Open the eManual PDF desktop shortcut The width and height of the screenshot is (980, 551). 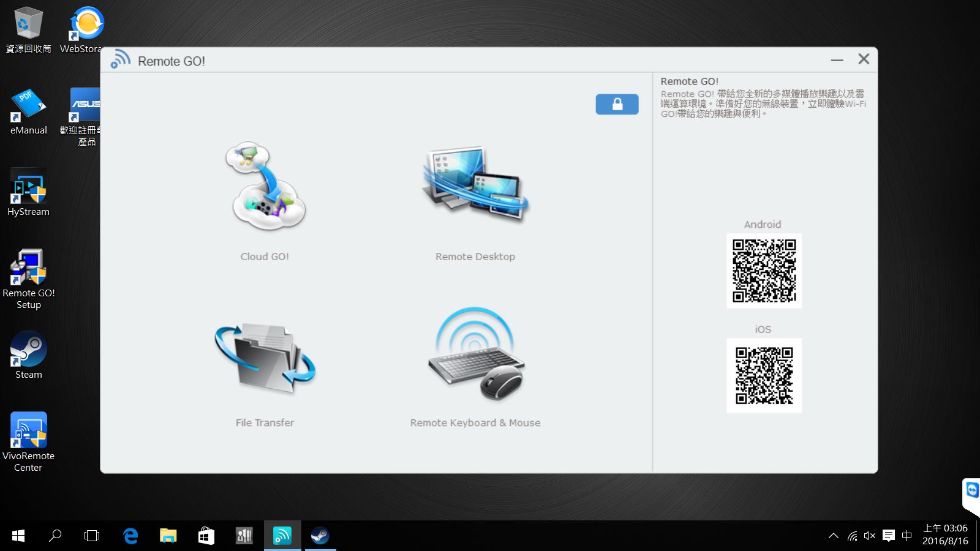pyautogui.click(x=28, y=111)
